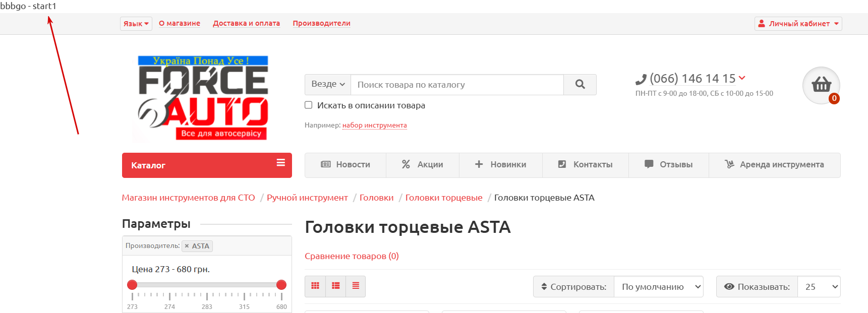
Task: Click the contact icon beside Контакты
Action: [562, 164]
